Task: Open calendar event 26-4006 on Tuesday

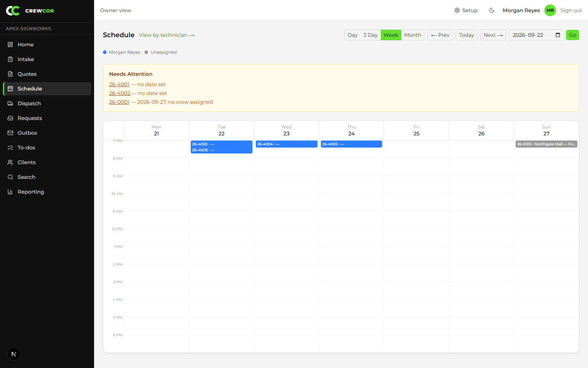Action: [221, 150]
